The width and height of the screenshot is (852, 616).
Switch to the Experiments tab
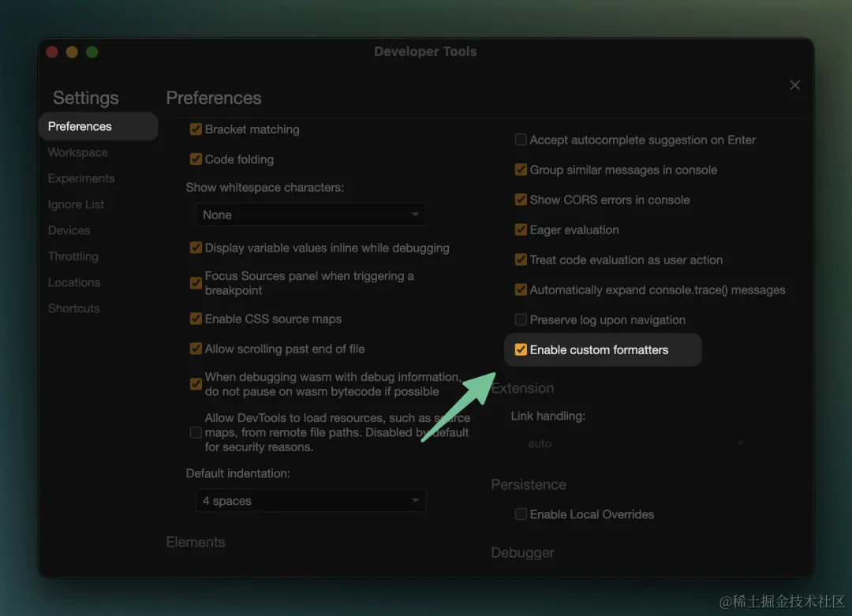point(81,179)
